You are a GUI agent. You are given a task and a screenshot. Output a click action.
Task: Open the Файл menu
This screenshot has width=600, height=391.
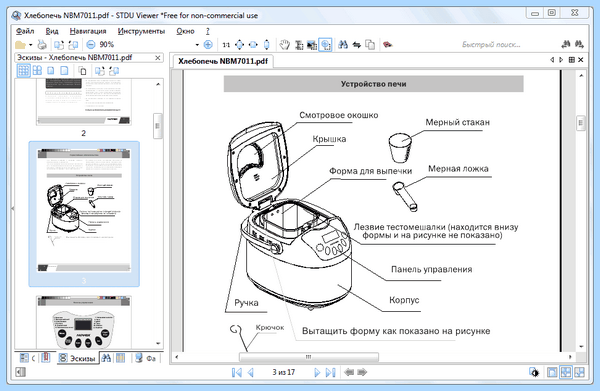(25, 31)
